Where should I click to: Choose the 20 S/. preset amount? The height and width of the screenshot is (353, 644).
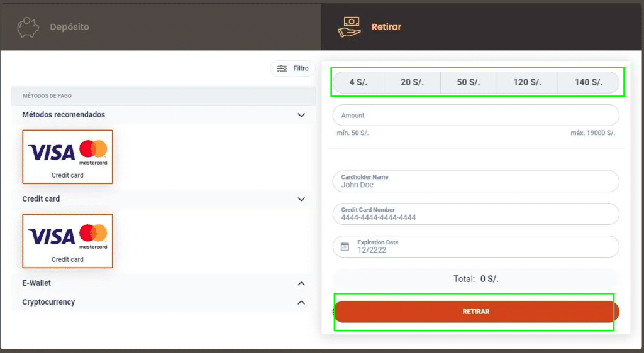click(x=412, y=82)
